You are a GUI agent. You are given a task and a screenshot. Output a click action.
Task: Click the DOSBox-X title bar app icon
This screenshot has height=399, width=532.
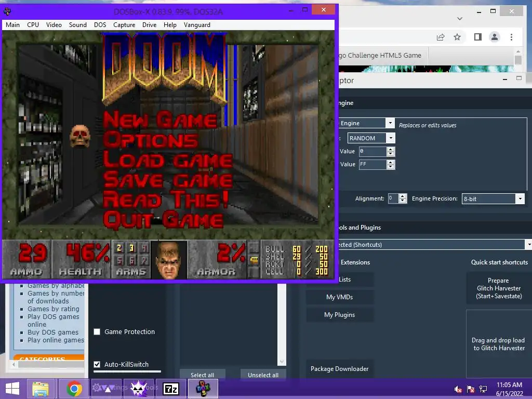[x=7, y=11]
